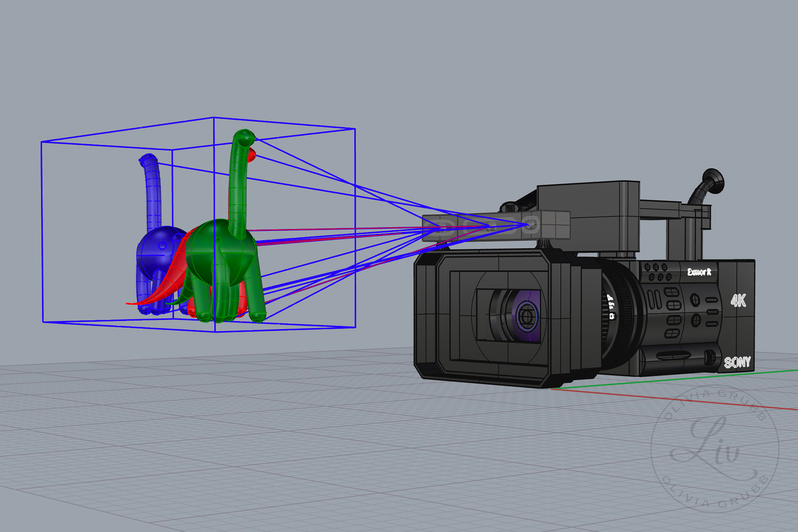The height and width of the screenshot is (532, 798).
Task: Pick the gray sensor bar above the lens
Action: click(x=495, y=226)
